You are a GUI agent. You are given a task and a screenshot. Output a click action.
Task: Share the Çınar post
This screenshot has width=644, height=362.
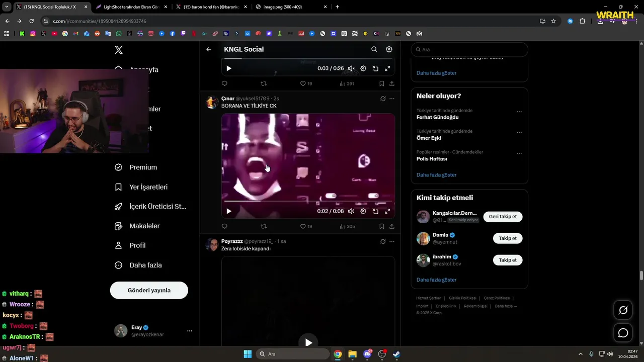click(392, 226)
